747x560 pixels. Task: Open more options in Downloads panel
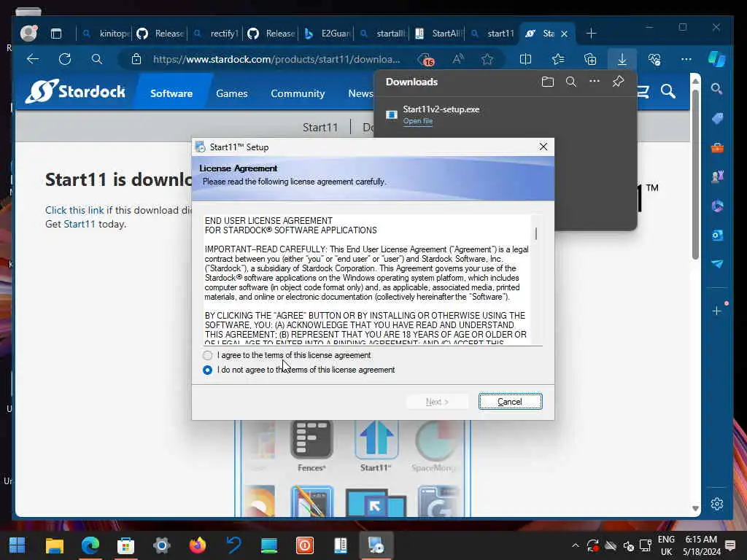pos(594,82)
